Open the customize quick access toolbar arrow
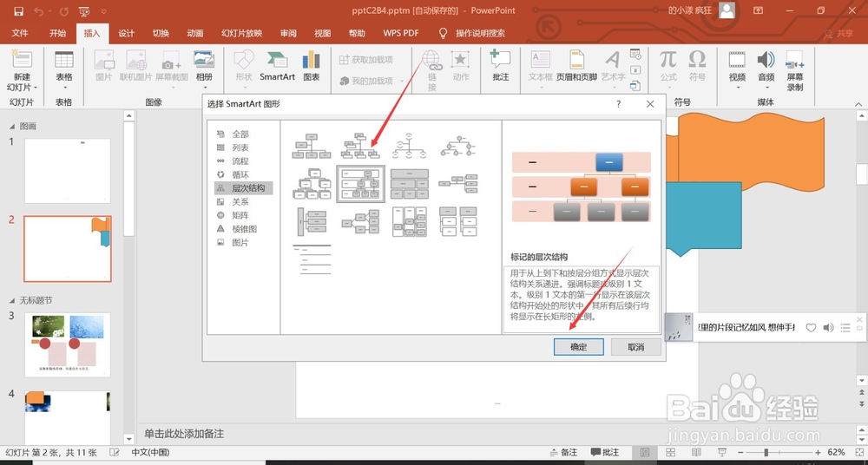868x465 pixels. 104,11
